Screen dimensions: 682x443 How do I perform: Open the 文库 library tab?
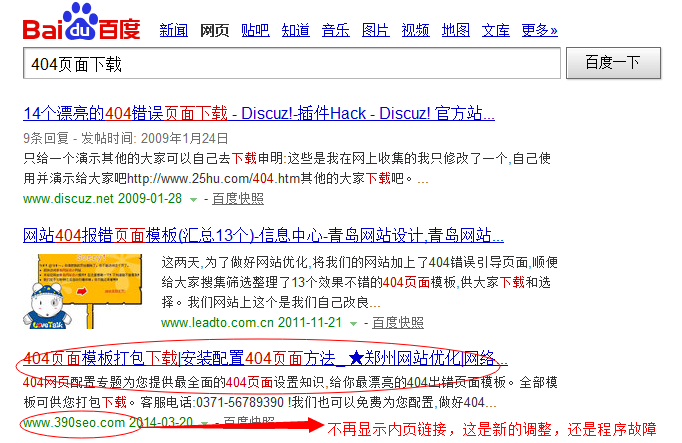[x=495, y=30]
